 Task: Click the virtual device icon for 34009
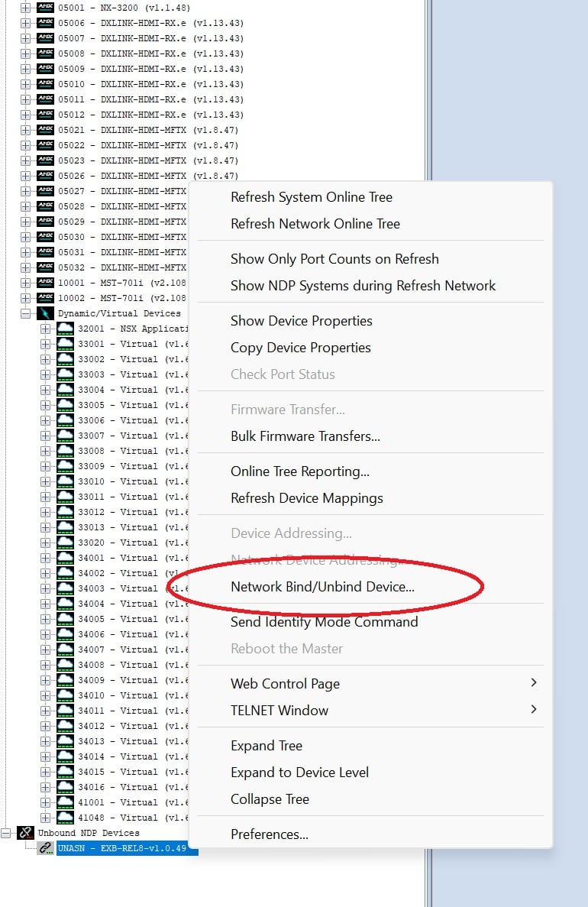pyautogui.click(x=66, y=680)
